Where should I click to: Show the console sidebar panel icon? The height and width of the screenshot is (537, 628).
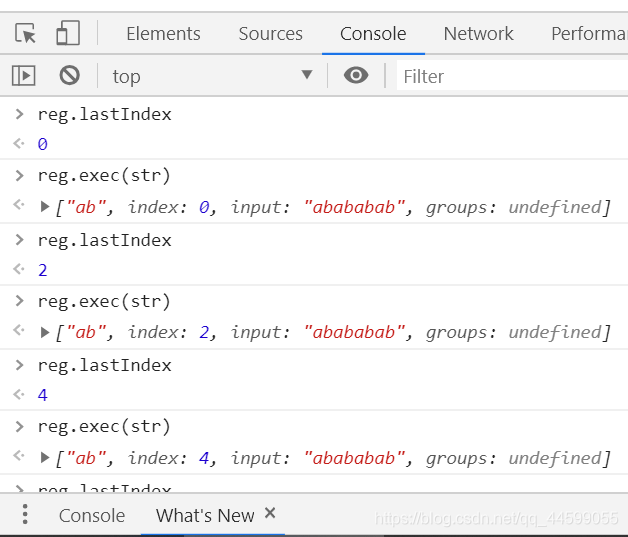point(24,76)
